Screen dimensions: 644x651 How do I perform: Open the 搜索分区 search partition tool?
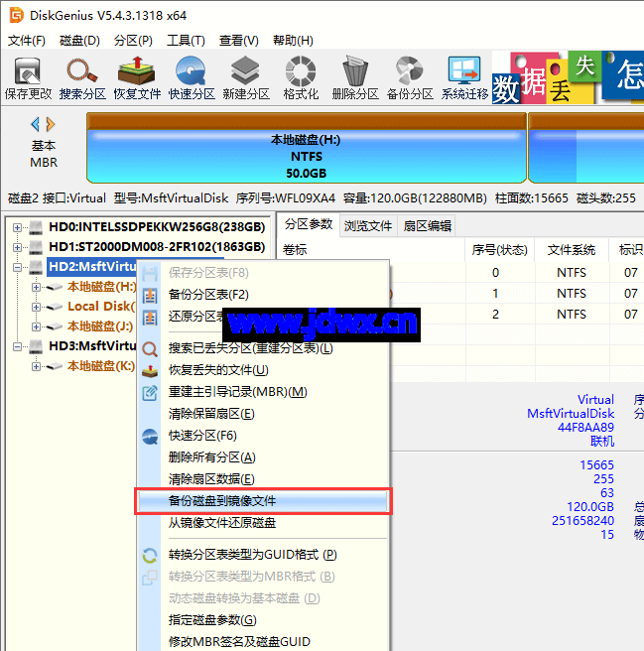coord(82,78)
